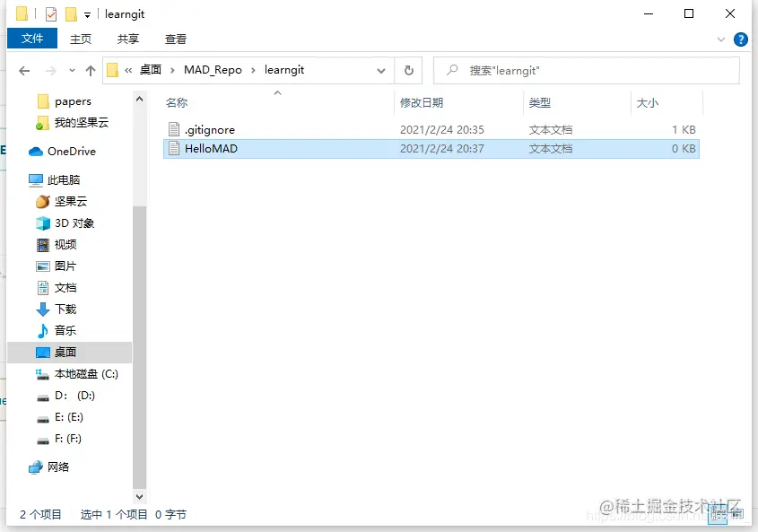Select the HelloMAD file

point(431,149)
